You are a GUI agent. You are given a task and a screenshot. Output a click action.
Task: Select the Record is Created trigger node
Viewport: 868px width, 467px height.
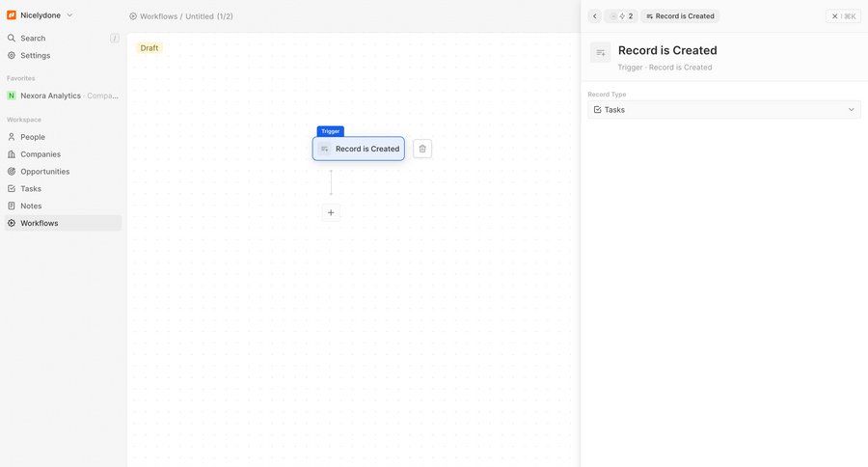click(x=359, y=149)
